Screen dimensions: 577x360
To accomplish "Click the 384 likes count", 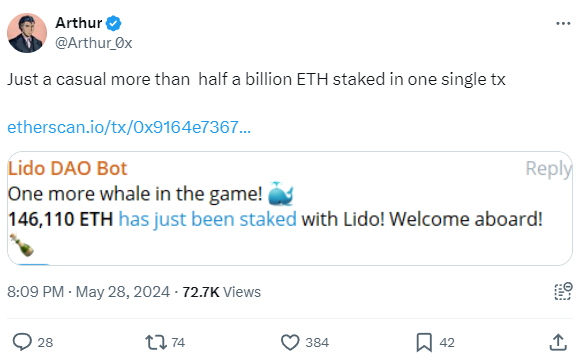I will [x=317, y=343].
